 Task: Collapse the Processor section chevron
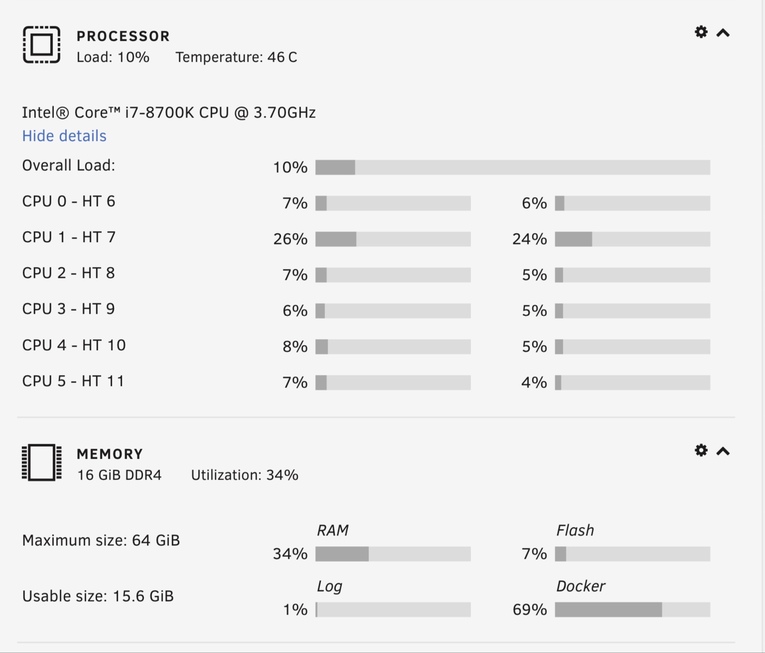tap(723, 33)
